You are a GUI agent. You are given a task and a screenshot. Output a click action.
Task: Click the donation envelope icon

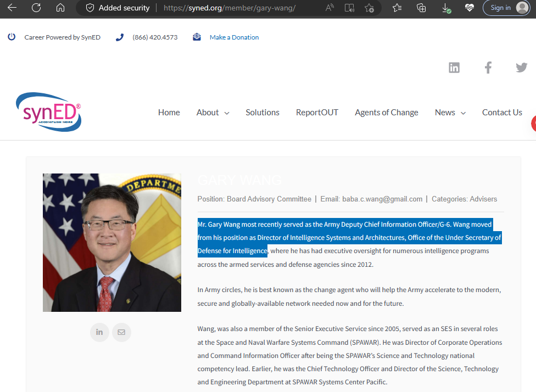click(x=197, y=37)
